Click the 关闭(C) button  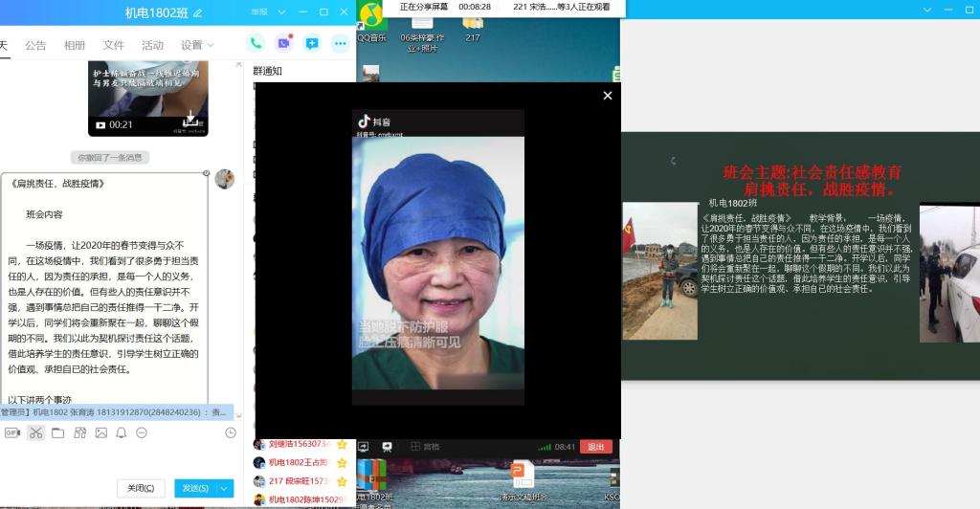[x=141, y=488]
